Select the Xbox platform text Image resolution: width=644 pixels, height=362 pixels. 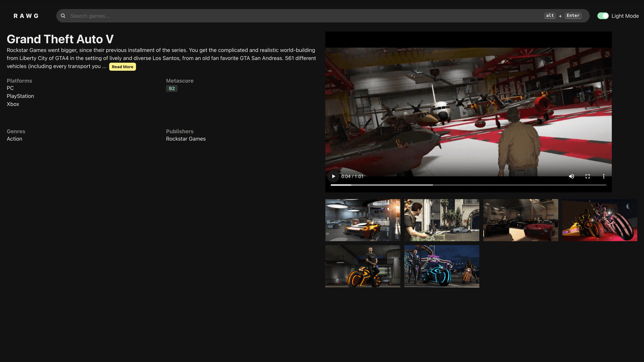13,104
